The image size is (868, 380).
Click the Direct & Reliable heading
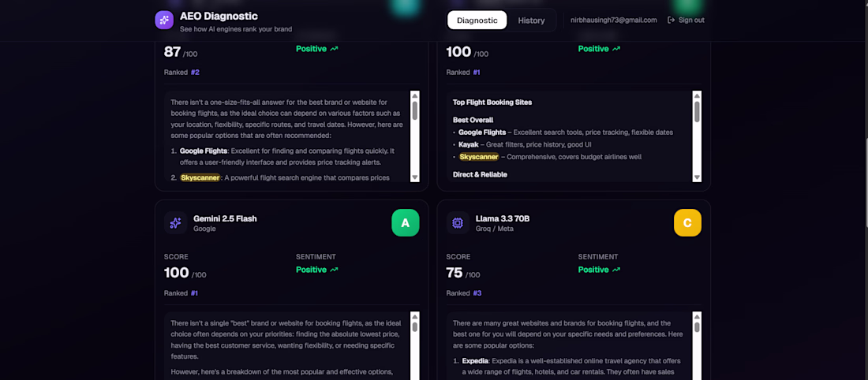[480, 174]
